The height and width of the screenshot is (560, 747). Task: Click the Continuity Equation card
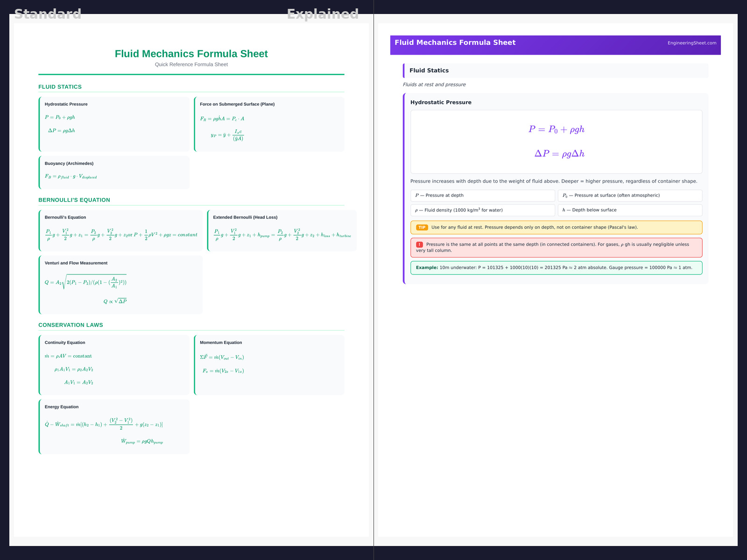(114, 365)
